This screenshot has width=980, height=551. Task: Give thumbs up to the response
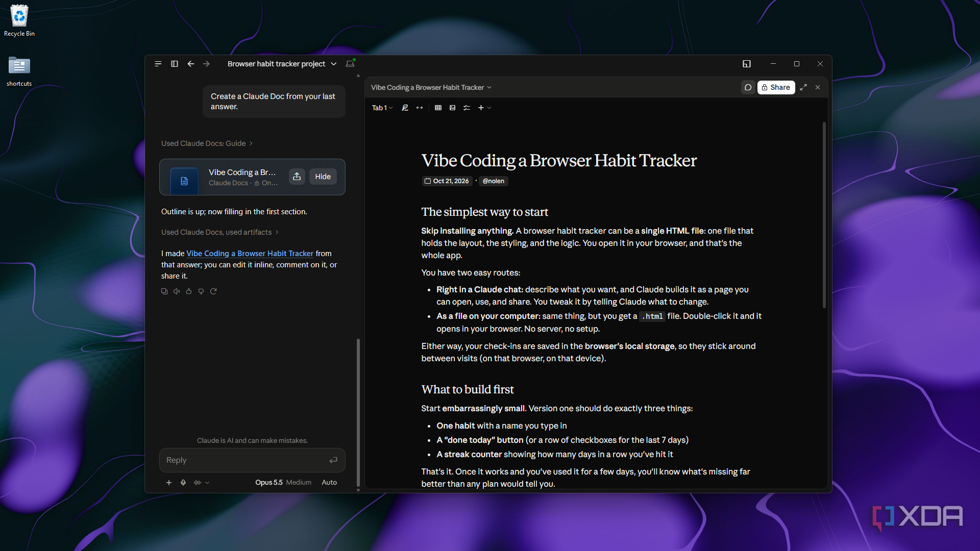(x=189, y=291)
